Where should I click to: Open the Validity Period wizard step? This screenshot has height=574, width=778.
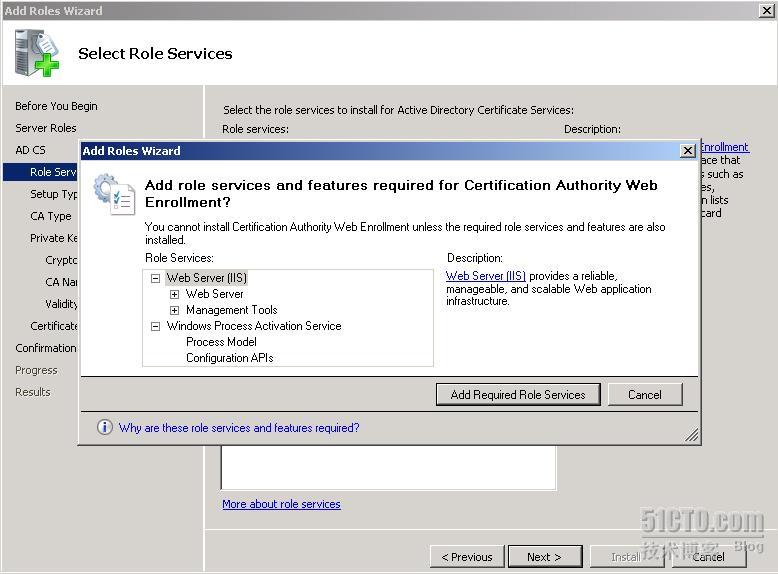tap(61, 304)
